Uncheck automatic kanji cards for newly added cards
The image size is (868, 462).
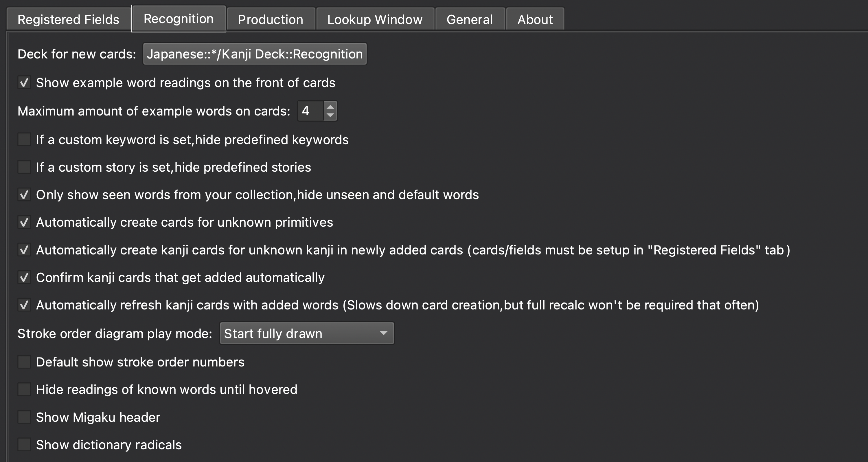[24, 250]
